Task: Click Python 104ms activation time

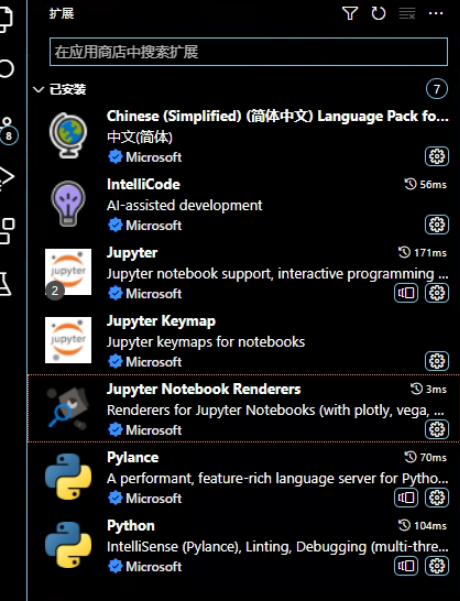Action: click(422, 525)
